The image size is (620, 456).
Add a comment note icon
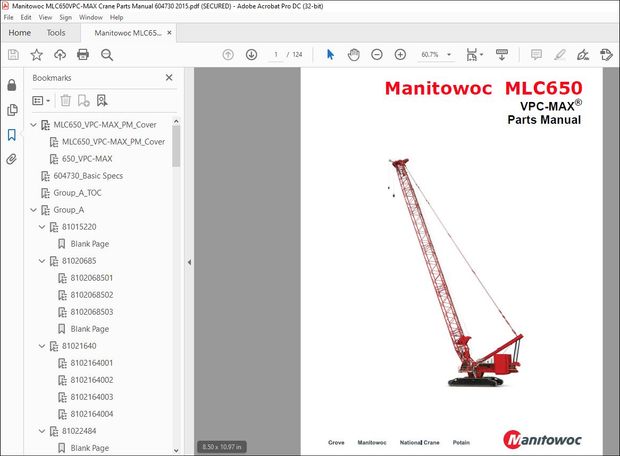pos(536,55)
